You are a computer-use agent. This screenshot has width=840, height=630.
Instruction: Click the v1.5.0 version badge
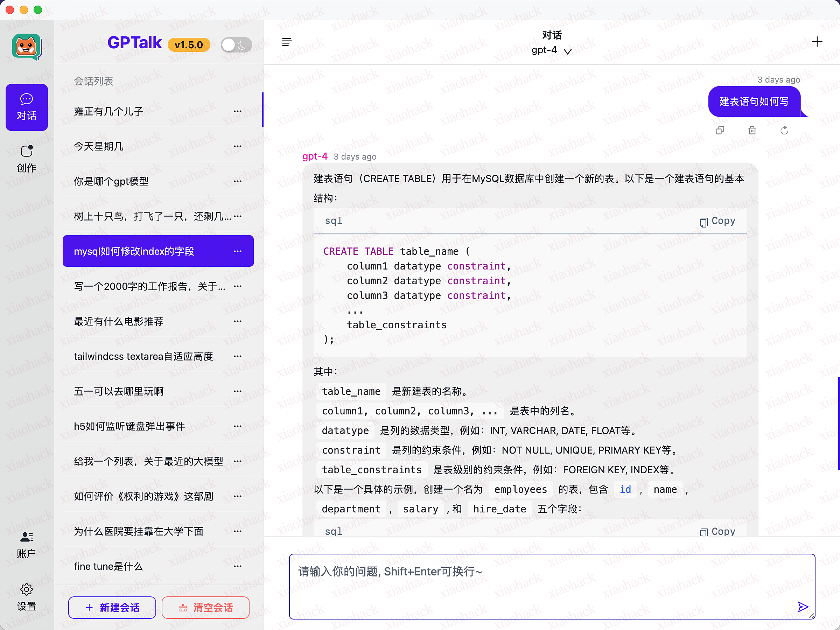point(189,45)
